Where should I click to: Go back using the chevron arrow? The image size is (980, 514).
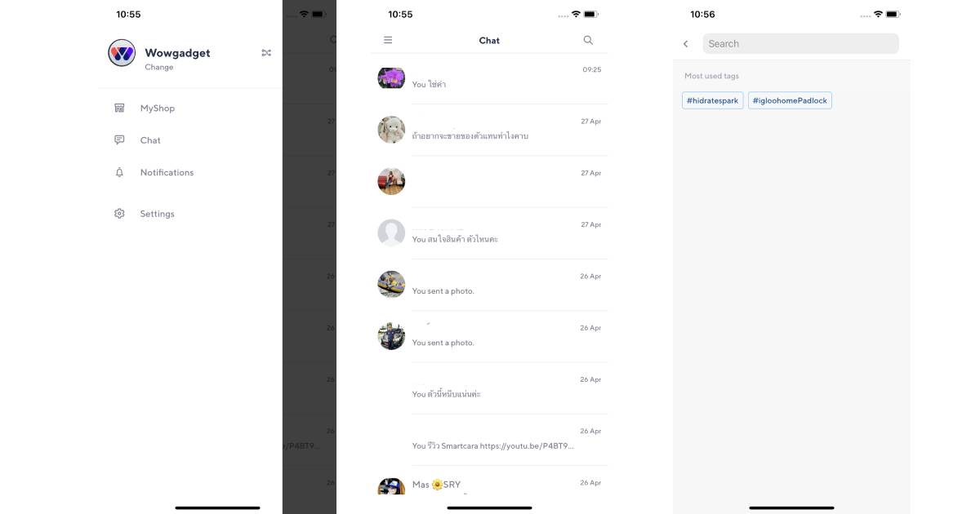686,44
